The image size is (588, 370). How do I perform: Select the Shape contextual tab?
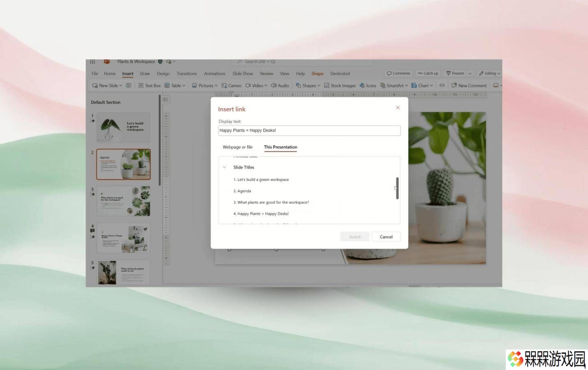(x=317, y=74)
